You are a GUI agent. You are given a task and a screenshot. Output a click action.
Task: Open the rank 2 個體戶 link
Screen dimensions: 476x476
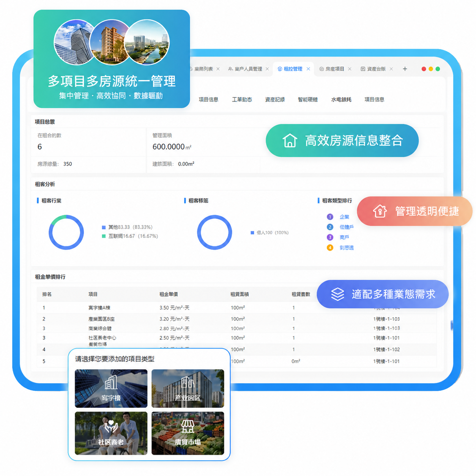pos(347,227)
